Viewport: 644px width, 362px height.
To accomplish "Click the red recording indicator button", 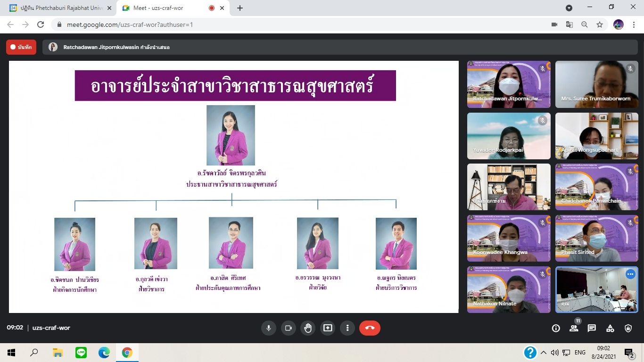I will point(21,47).
